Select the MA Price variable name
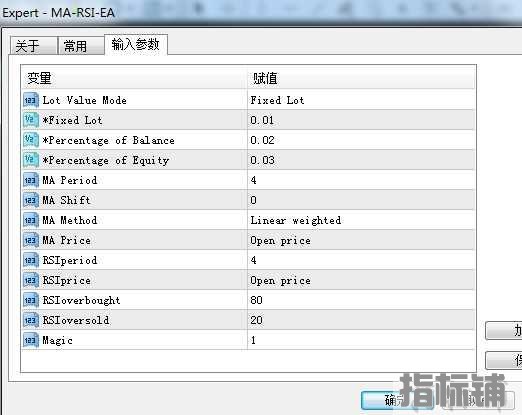Image resolution: width=522 pixels, height=415 pixels. click(66, 240)
